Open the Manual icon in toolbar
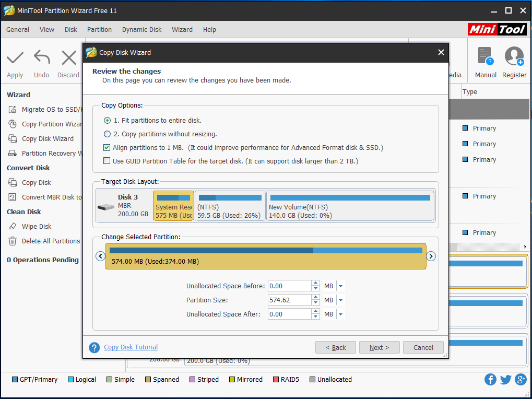Image resolution: width=532 pixels, height=399 pixels. coord(485,56)
